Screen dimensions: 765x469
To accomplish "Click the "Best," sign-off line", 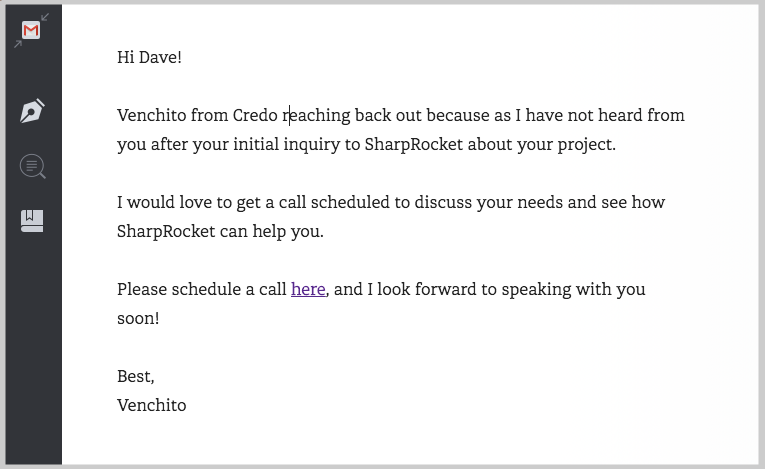I will pyautogui.click(x=136, y=376).
